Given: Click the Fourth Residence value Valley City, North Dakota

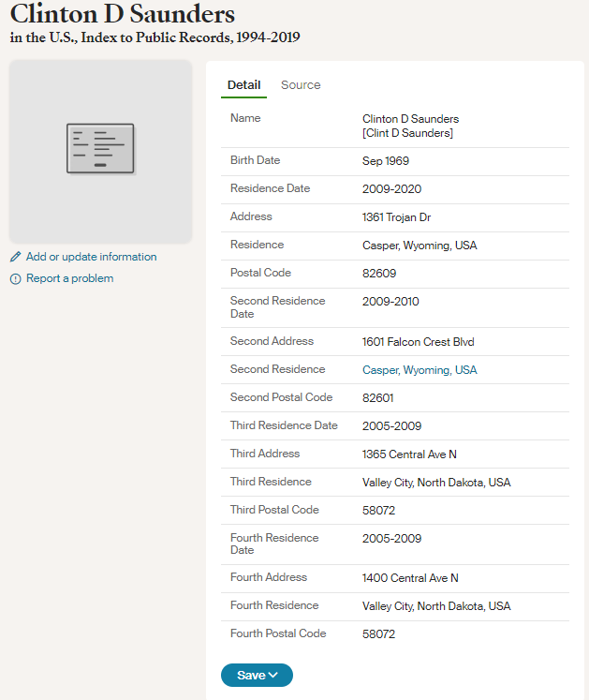Looking at the screenshot, I should tap(436, 606).
